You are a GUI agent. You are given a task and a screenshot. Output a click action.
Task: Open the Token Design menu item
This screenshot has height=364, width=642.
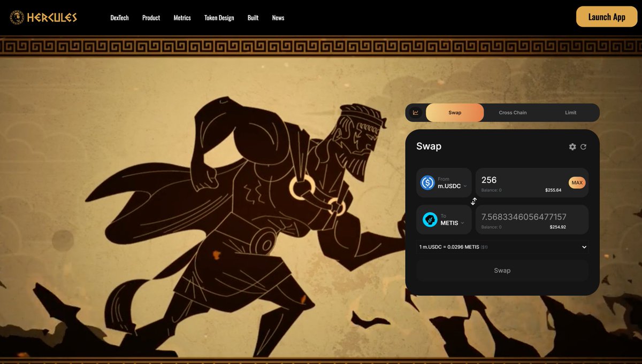pyautogui.click(x=219, y=18)
